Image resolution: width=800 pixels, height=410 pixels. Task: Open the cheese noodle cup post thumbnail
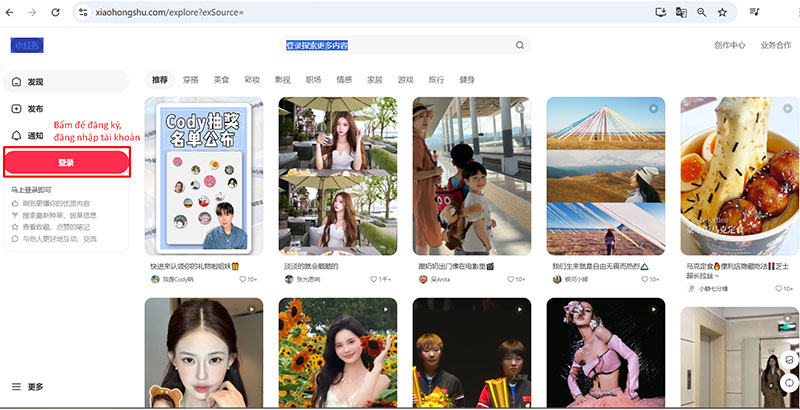coord(740,176)
